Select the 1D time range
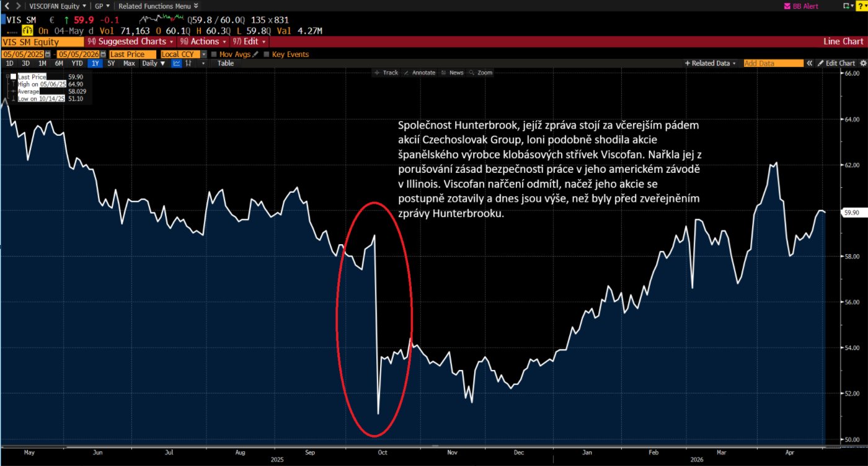 click(9, 63)
